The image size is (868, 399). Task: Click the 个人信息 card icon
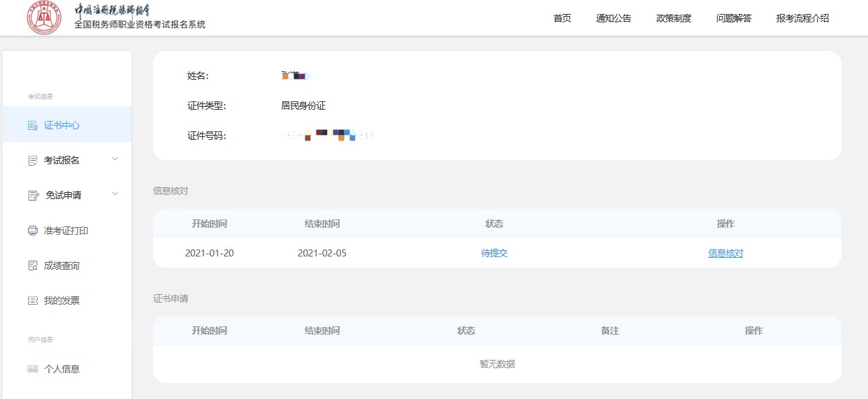[32, 369]
